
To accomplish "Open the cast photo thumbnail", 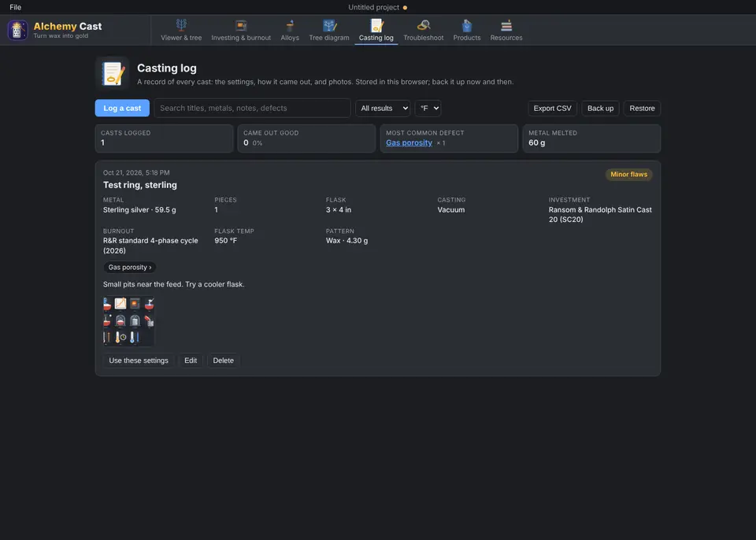I will coord(128,321).
